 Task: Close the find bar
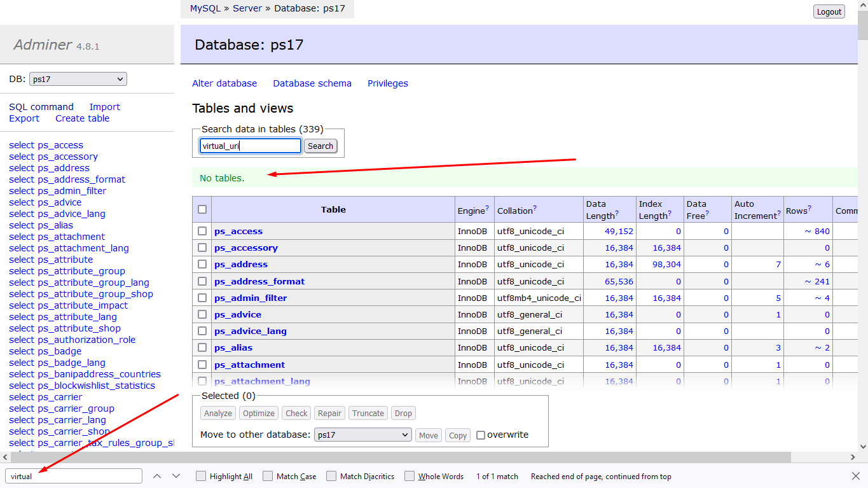tap(855, 476)
